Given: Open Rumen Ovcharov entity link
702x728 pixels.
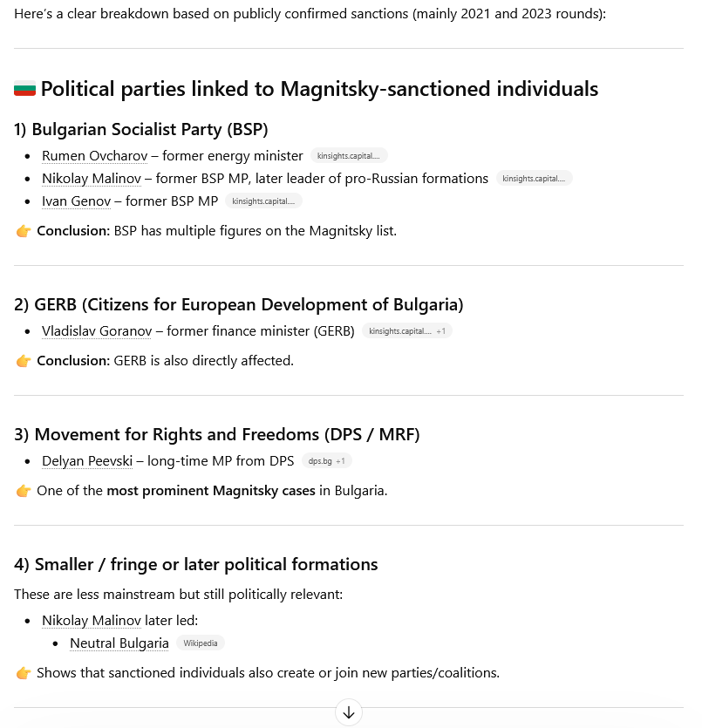Looking at the screenshot, I should click(x=95, y=156).
